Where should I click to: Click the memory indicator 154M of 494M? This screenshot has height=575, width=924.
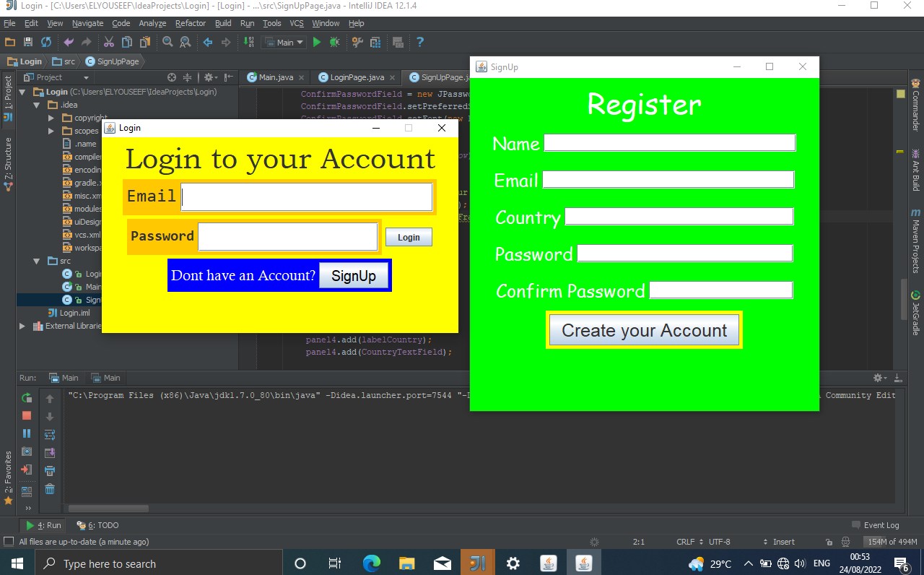(x=892, y=542)
